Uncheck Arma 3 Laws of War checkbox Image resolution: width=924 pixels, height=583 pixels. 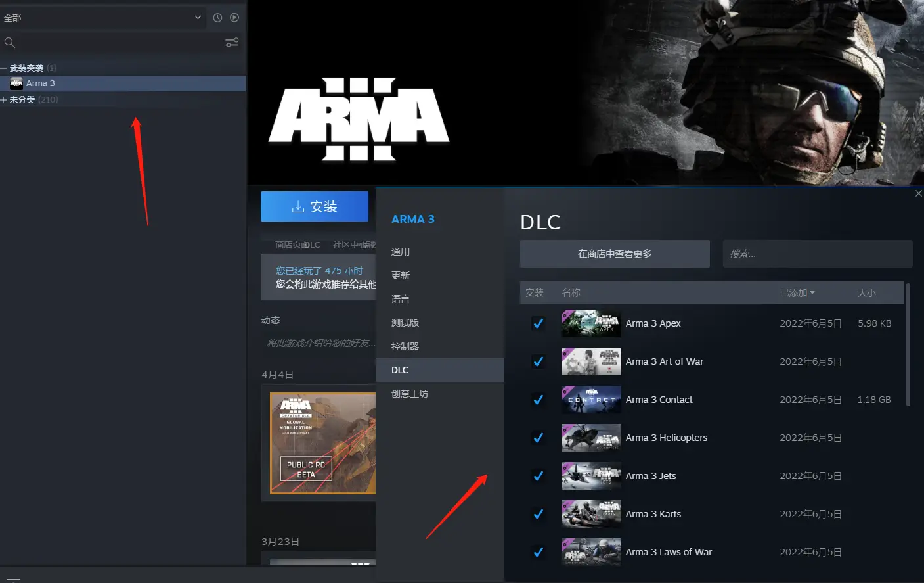click(538, 552)
